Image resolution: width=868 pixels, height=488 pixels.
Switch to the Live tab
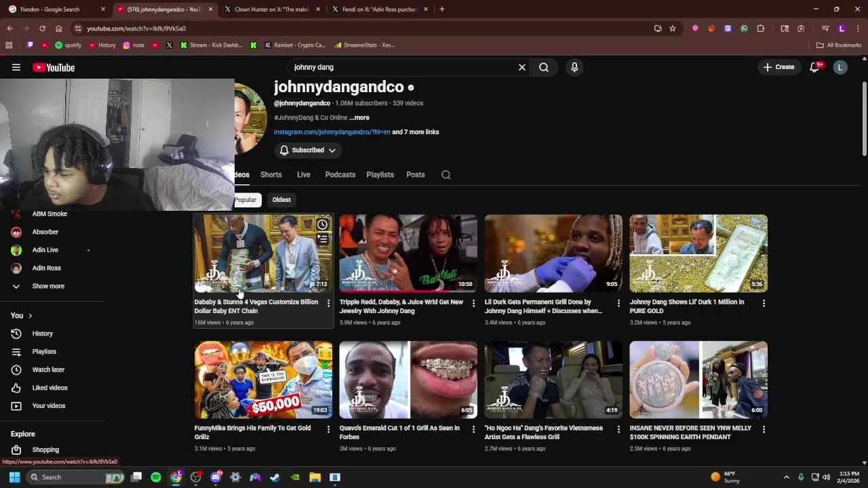click(303, 174)
